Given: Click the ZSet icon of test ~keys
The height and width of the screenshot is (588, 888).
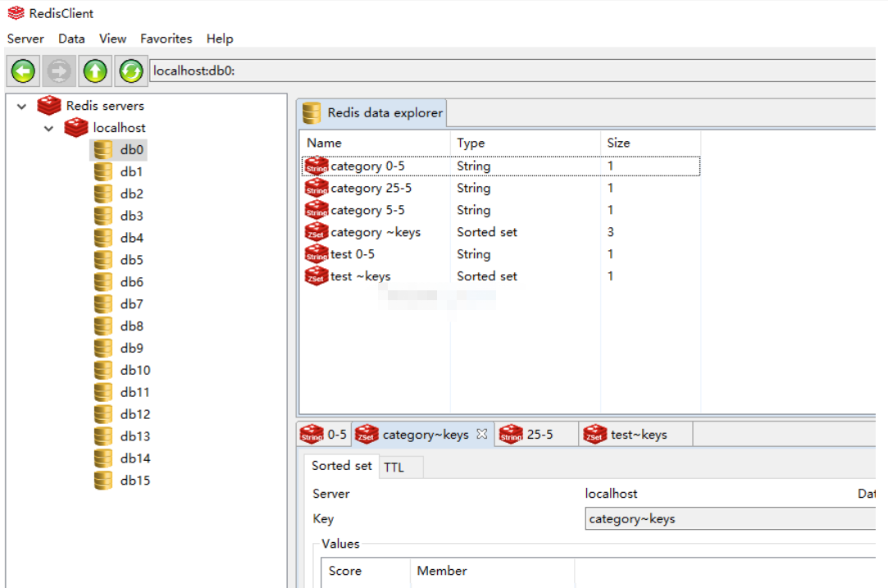Looking at the screenshot, I should click(x=316, y=276).
